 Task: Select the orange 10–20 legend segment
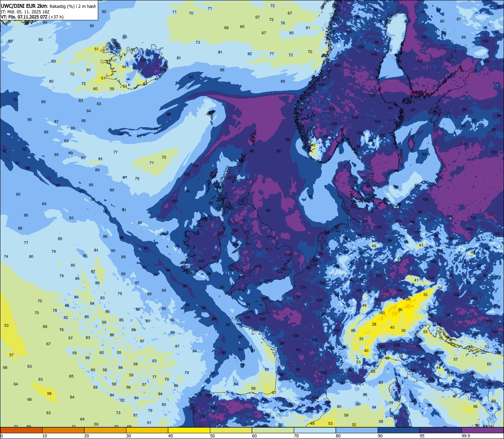63,430
